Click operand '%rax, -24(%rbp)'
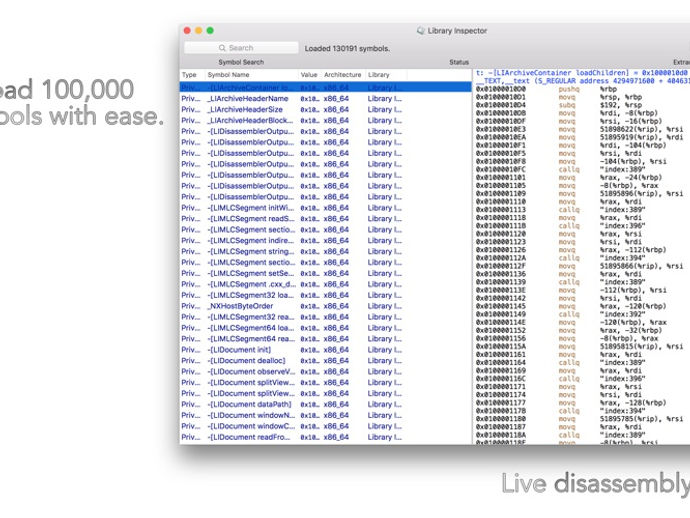690x518 pixels. coord(631,177)
